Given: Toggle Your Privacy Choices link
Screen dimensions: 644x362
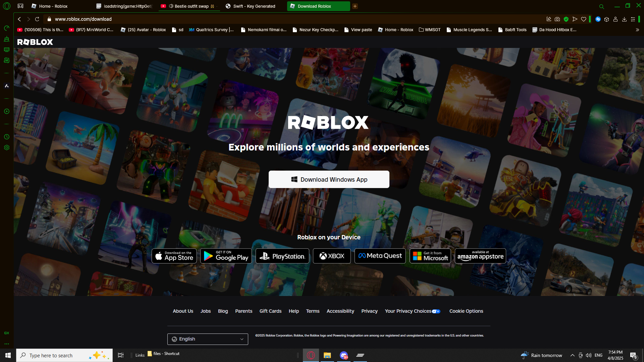Looking at the screenshot, I should point(412,311).
